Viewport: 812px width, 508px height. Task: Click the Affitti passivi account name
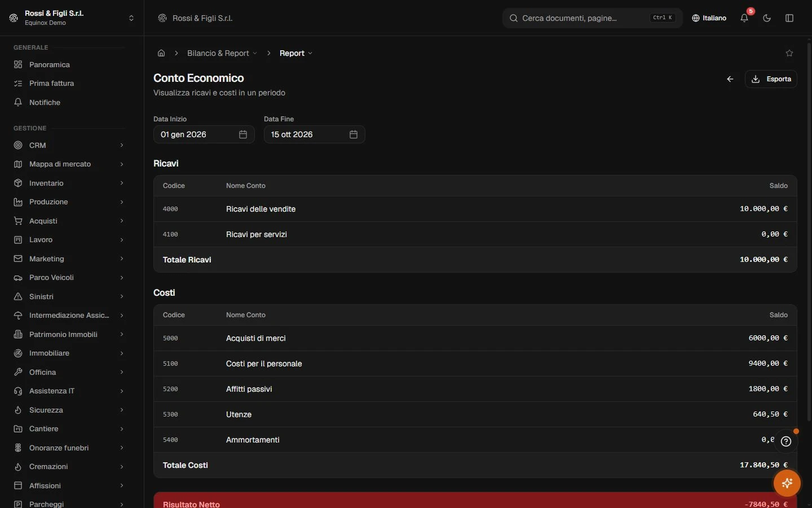coord(249,389)
